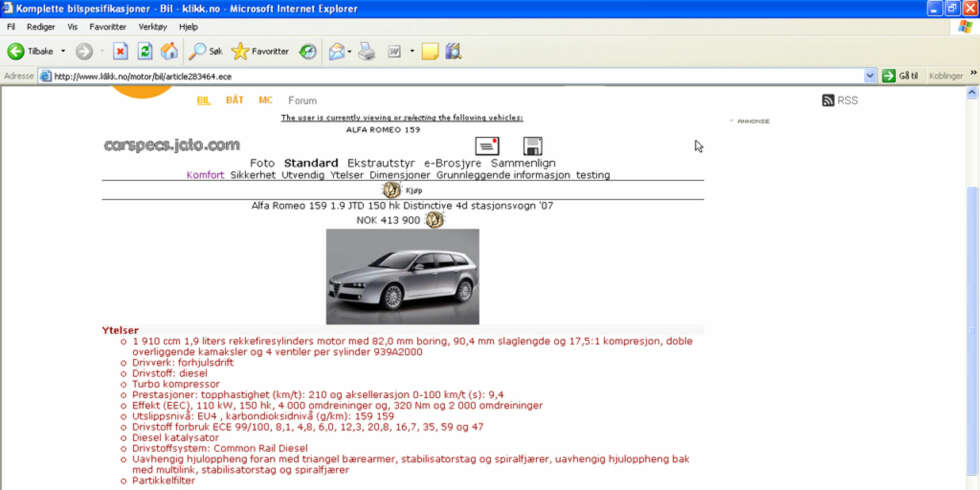Open the Foto tab
This screenshot has height=490, width=980.
pyautogui.click(x=262, y=163)
